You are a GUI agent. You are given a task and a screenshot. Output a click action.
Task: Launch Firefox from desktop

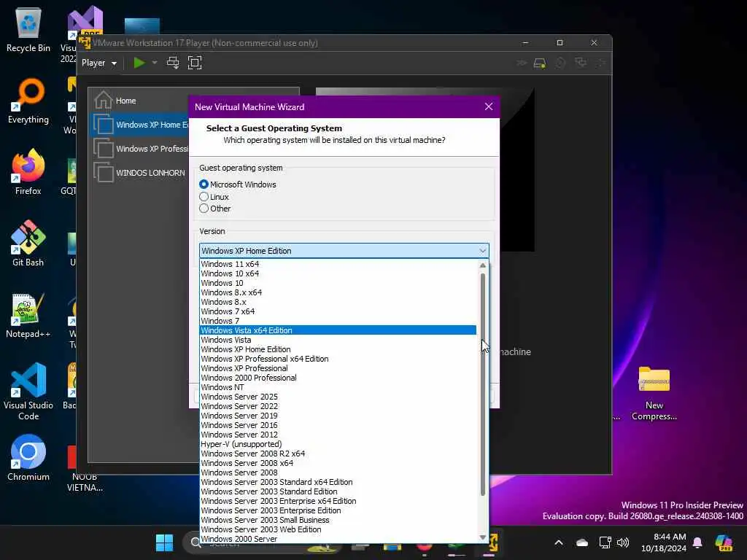[x=28, y=172]
